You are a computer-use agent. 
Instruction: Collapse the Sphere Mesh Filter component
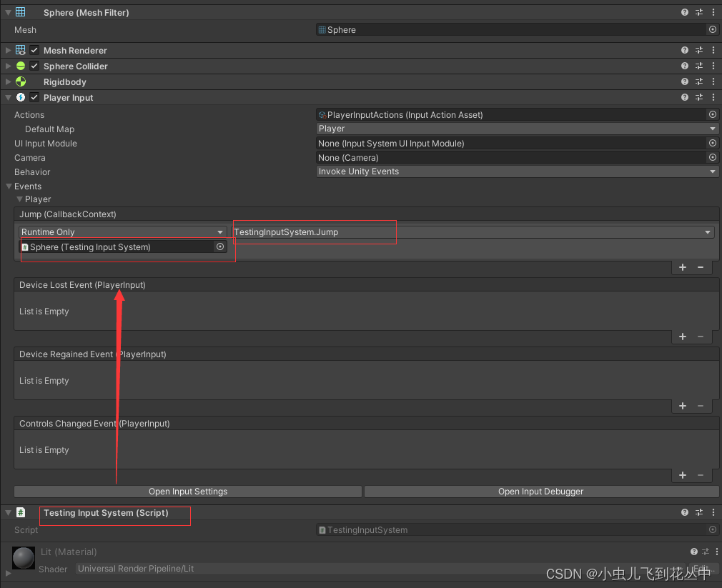tap(8, 12)
